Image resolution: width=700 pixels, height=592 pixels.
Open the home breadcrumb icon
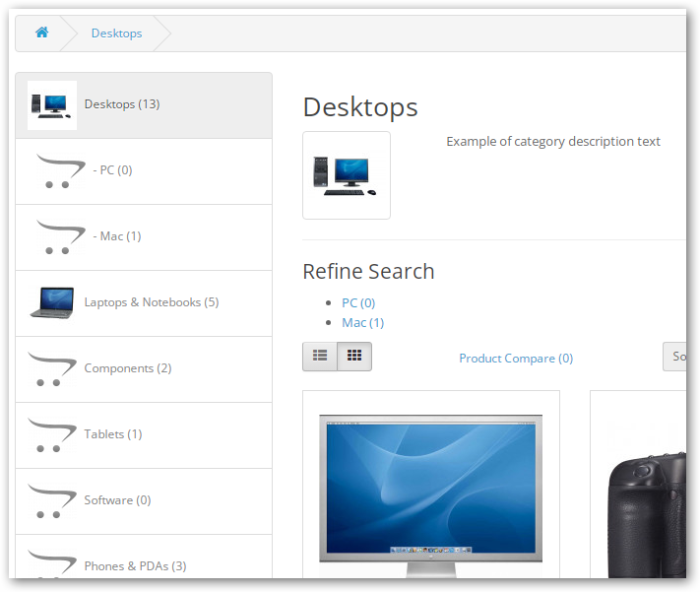pos(42,33)
